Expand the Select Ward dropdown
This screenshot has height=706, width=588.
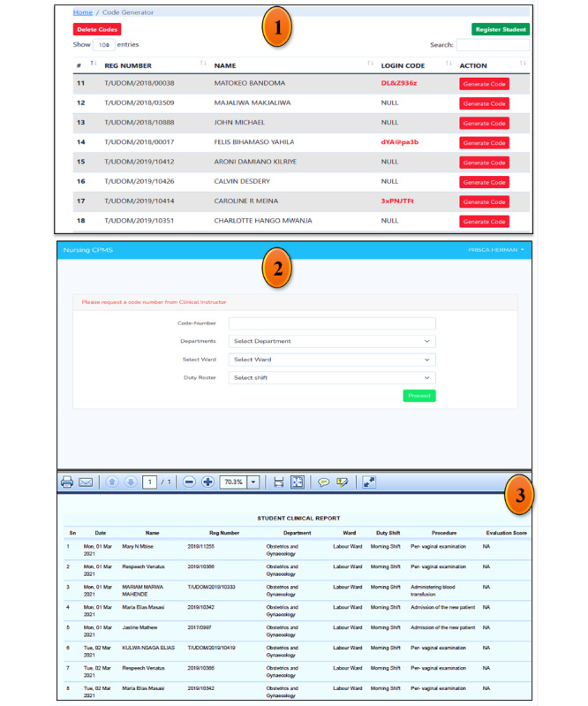332,360
